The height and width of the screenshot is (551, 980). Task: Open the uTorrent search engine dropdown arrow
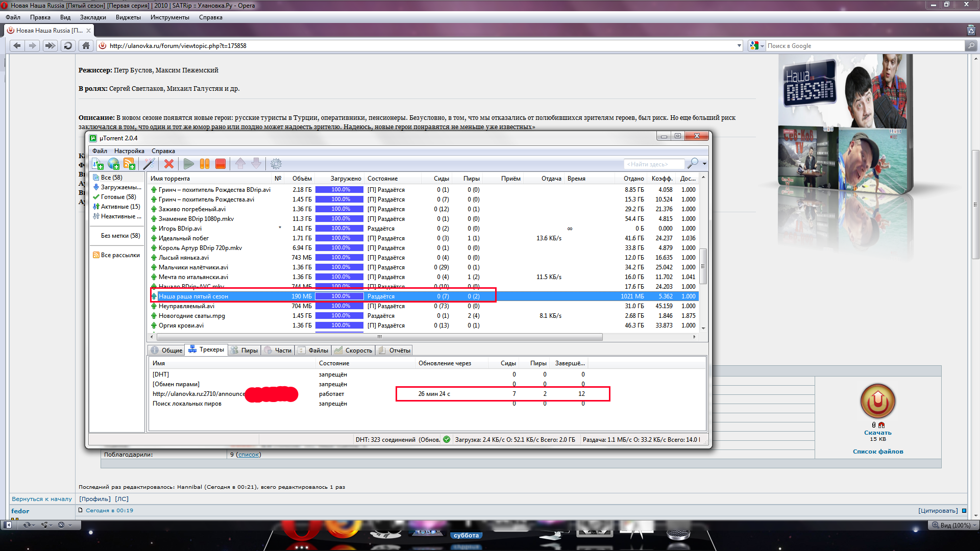[705, 164]
